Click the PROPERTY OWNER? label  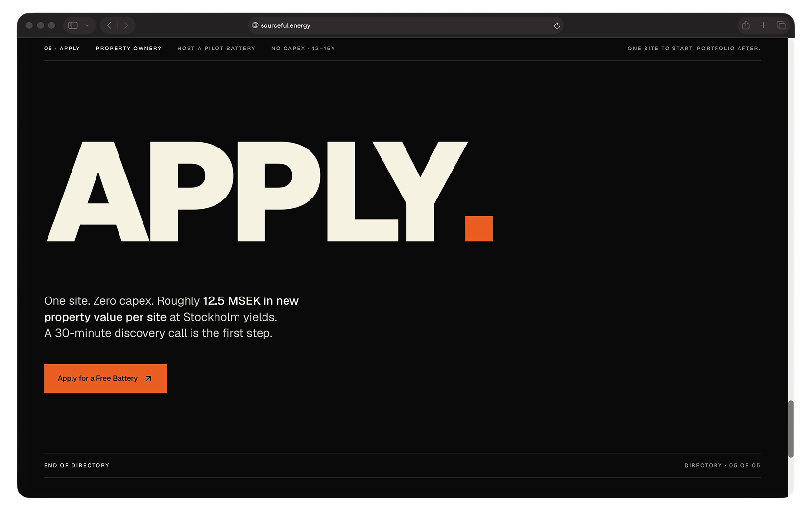point(128,48)
